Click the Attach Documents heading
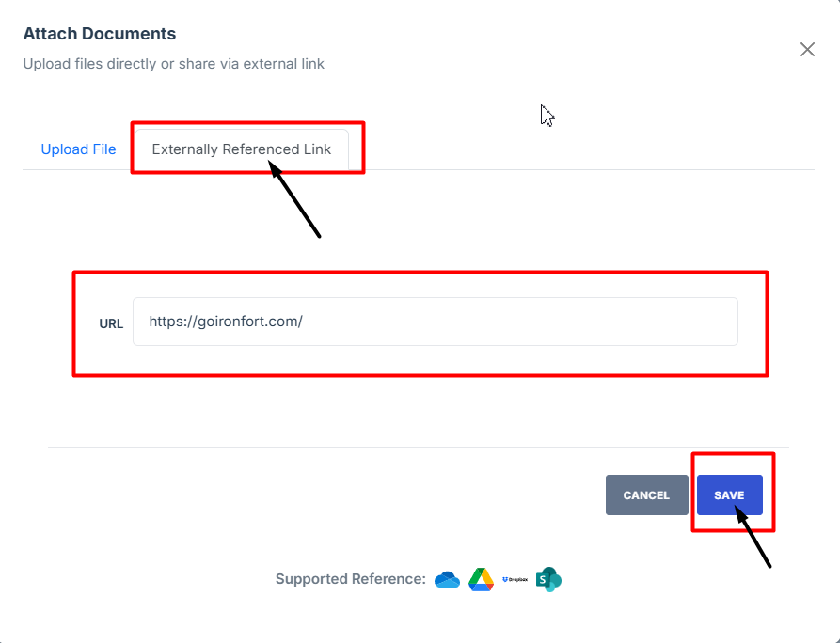 [x=99, y=34]
